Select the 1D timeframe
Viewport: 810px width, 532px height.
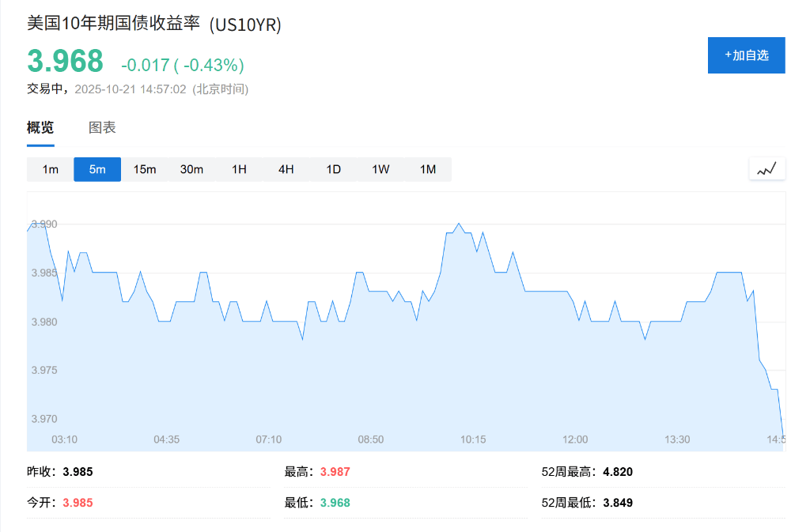tap(332, 168)
